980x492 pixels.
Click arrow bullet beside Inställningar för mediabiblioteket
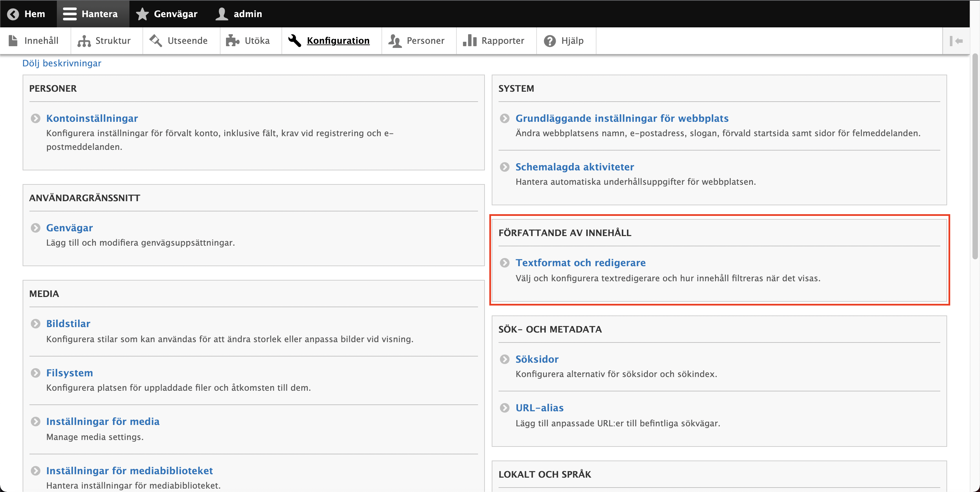pos(35,471)
